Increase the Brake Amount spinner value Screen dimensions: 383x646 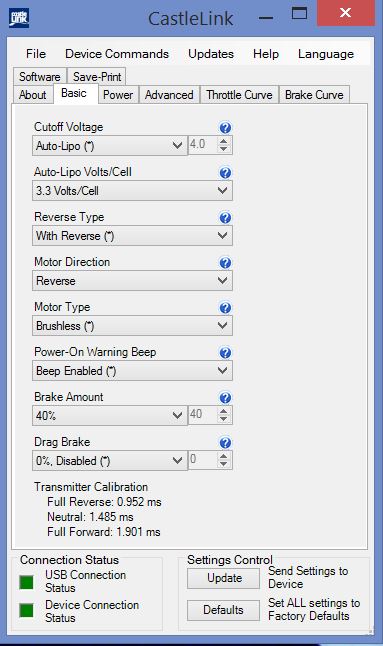click(223, 411)
